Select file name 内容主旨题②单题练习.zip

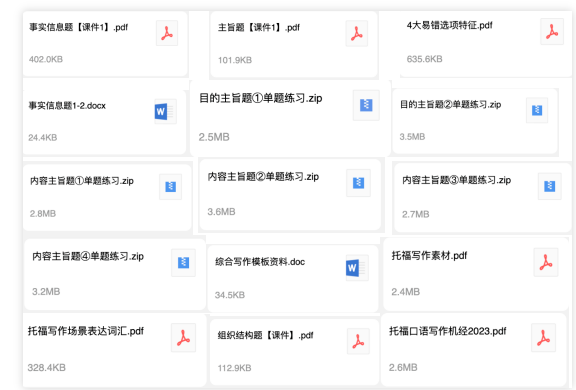point(263,177)
